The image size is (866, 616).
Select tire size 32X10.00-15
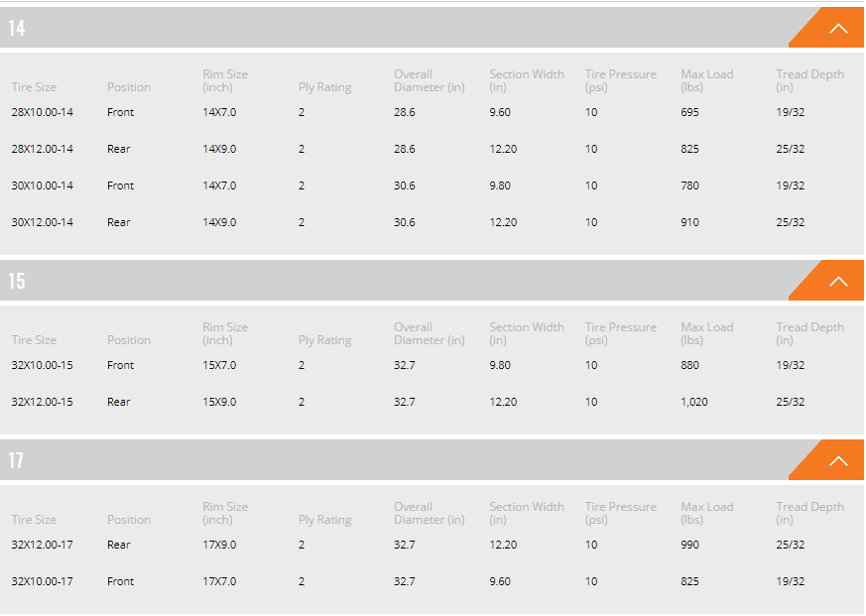coord(42,365)
